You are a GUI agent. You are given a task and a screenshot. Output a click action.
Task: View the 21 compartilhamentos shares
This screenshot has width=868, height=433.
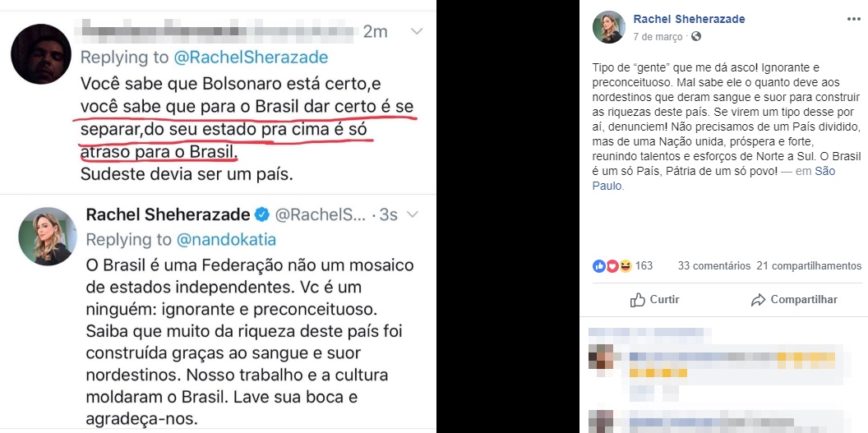809,266
